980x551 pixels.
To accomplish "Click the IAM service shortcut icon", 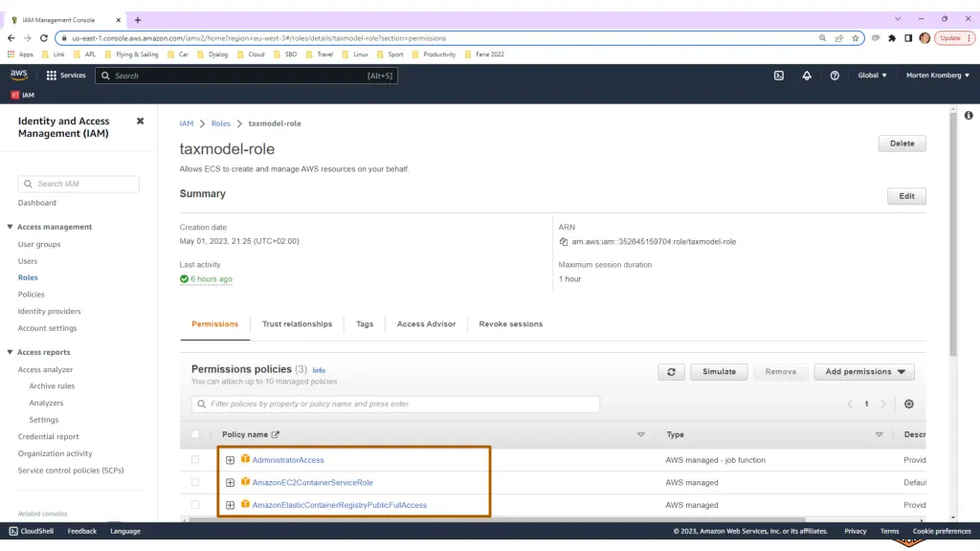I will pos(15,95).
